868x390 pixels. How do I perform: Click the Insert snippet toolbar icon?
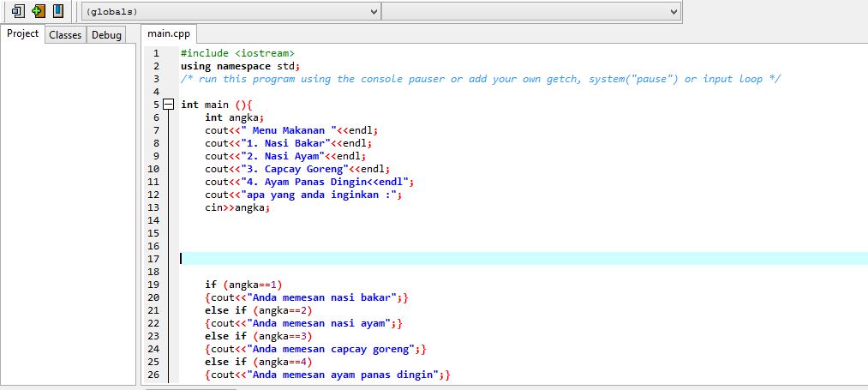(18, 10)
